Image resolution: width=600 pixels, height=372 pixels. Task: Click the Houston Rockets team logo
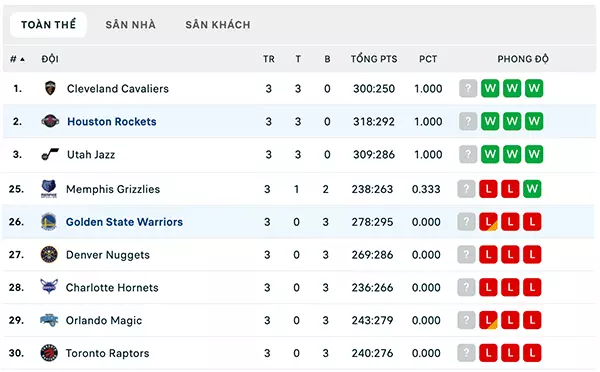point(50,121)
